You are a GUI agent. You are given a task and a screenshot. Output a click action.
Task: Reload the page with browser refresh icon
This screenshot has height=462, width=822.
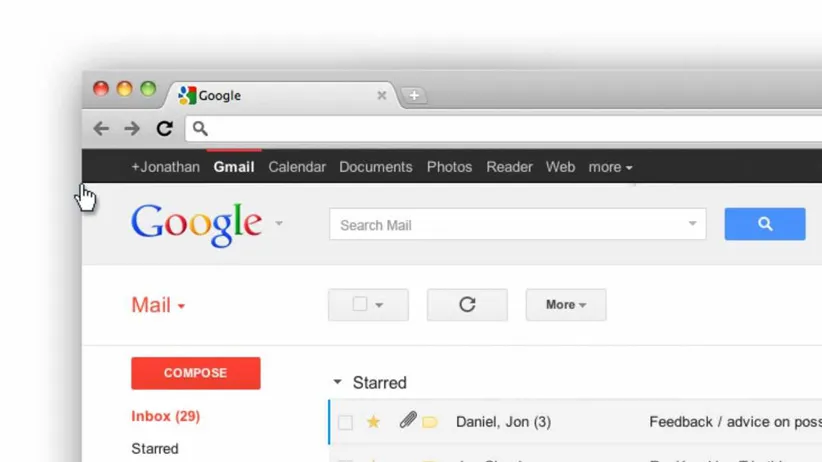[165, 128]
